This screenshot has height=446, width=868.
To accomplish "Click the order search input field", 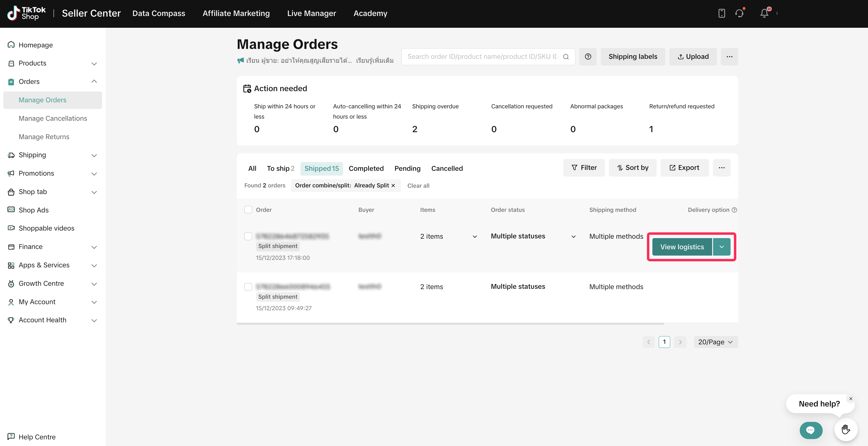I will click(482, 56).
